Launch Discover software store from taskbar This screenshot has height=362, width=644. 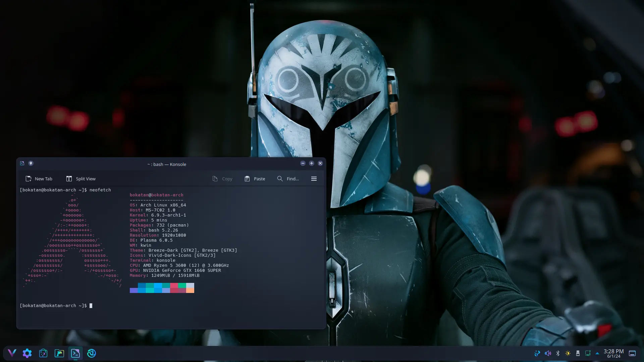[43, 353]
